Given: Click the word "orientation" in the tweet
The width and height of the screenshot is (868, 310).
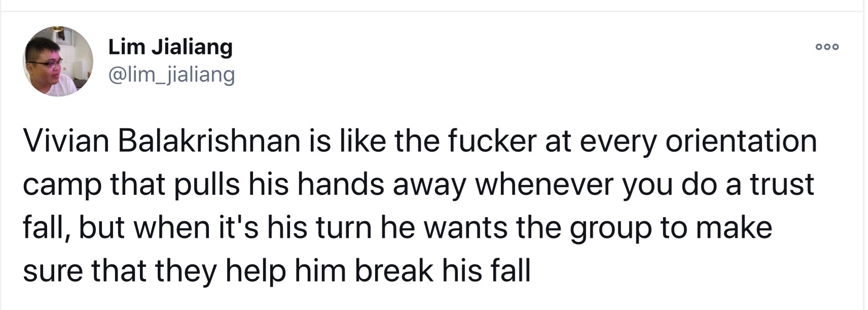Looking at the screenshot, I should [x=741, y=141].
